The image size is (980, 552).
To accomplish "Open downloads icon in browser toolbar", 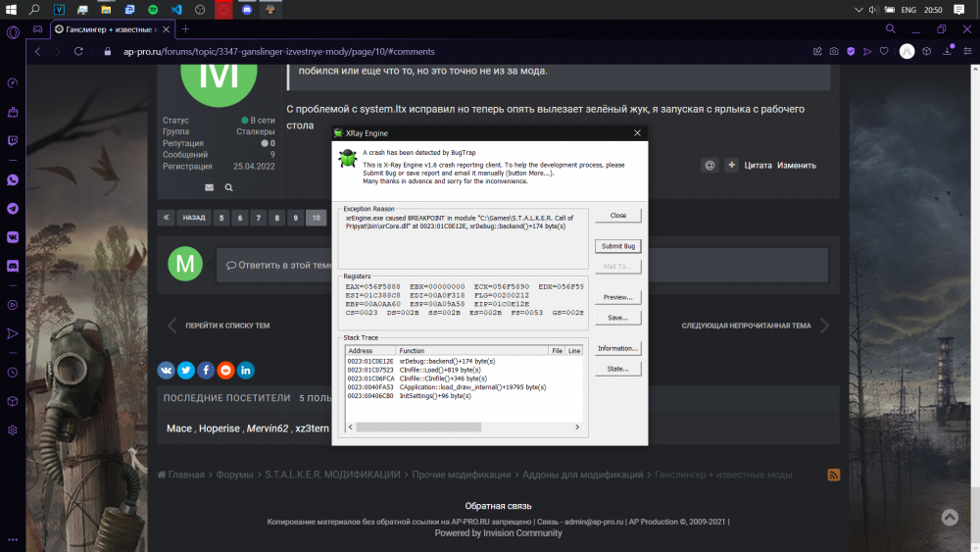I will point(948,51).
